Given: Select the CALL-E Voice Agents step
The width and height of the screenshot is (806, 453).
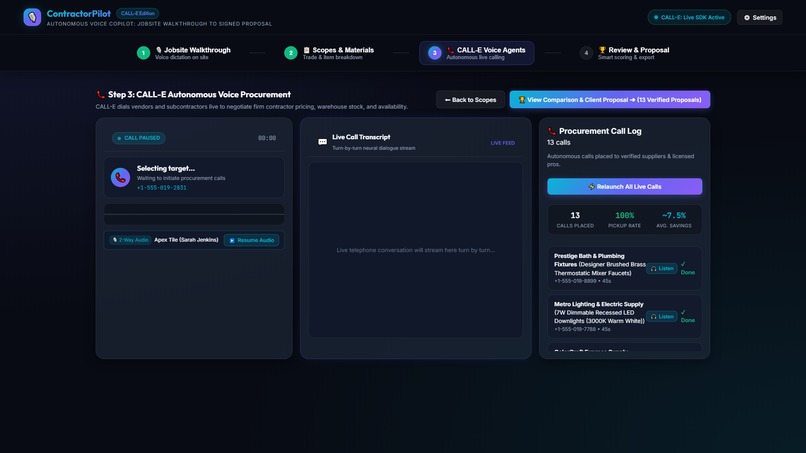Looking at the screenshot, I should point(477,53).
